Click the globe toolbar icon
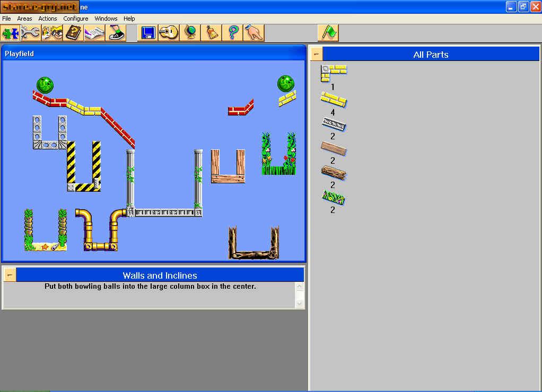 click(190, 33)
